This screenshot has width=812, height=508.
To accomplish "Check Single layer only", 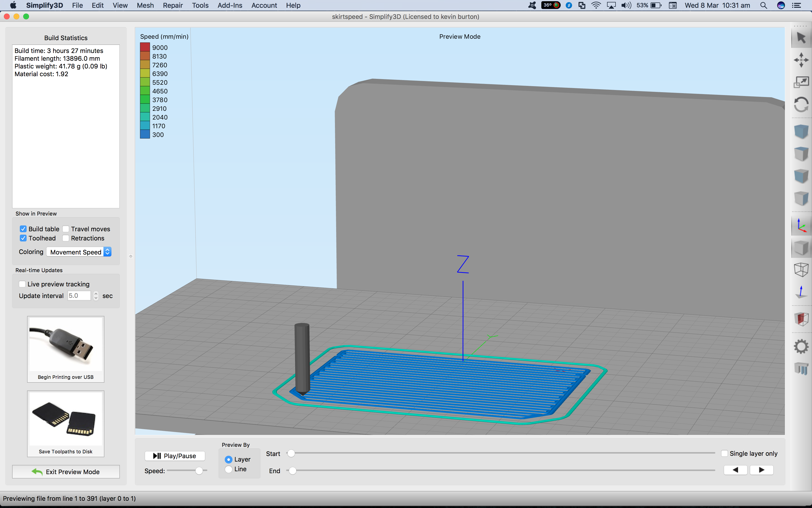I will click(725, 454).
